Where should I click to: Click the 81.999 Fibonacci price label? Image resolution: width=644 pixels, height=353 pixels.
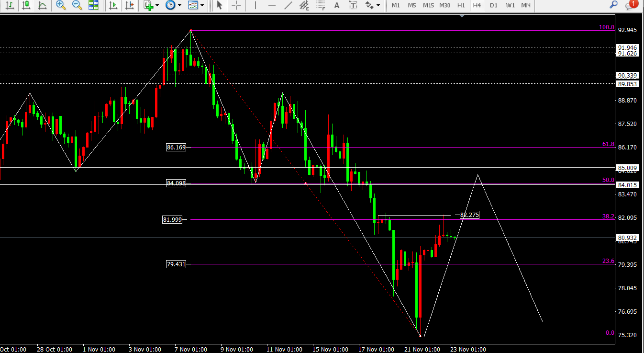[172, 220]
